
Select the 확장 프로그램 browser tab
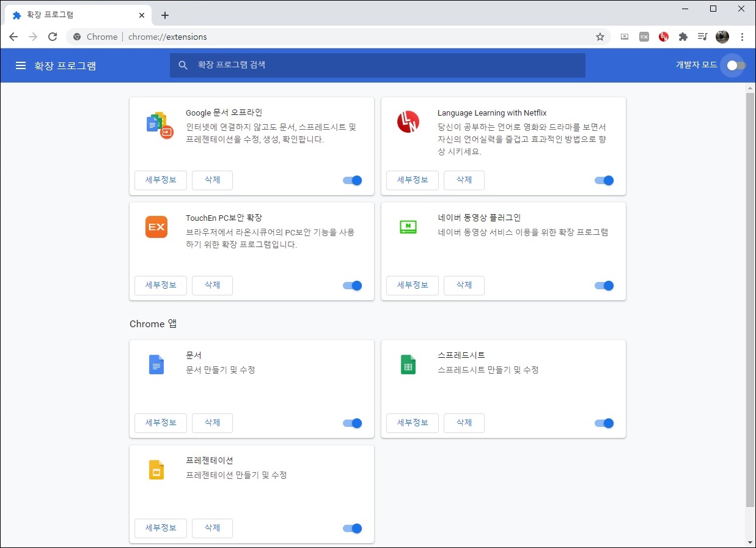point(78,15)
